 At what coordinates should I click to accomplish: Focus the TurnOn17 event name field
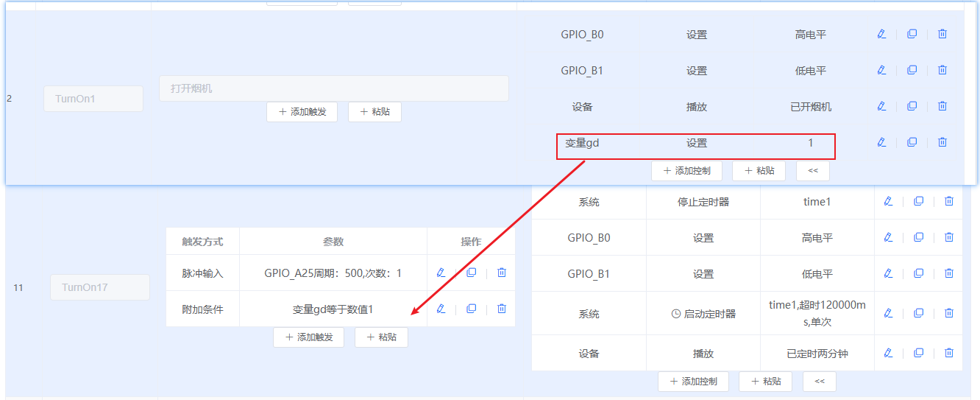[100, 287]
